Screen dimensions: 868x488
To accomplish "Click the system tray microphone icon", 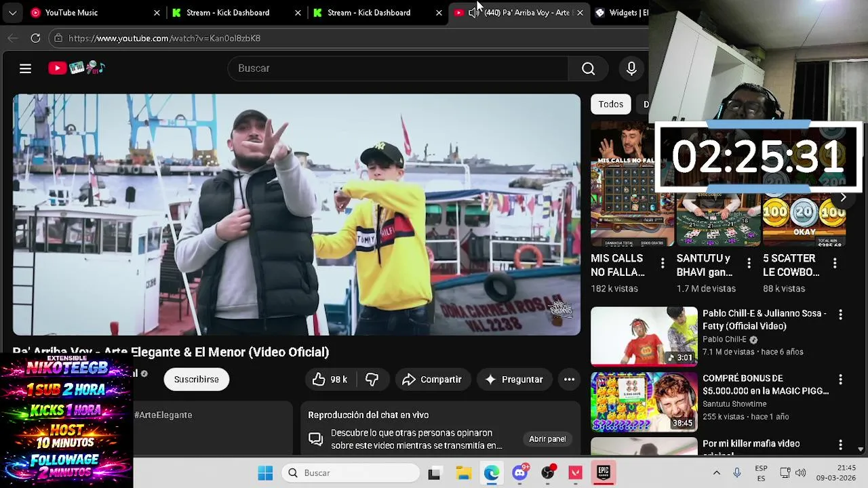I will pos(737,473).
